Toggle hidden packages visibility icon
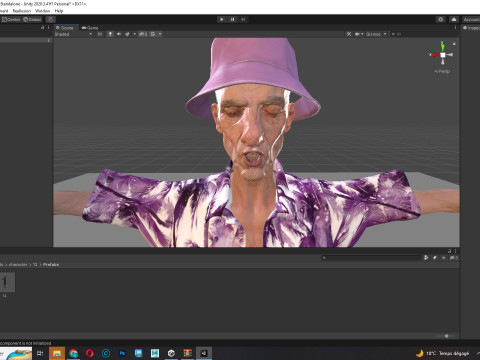 point(454,257)
